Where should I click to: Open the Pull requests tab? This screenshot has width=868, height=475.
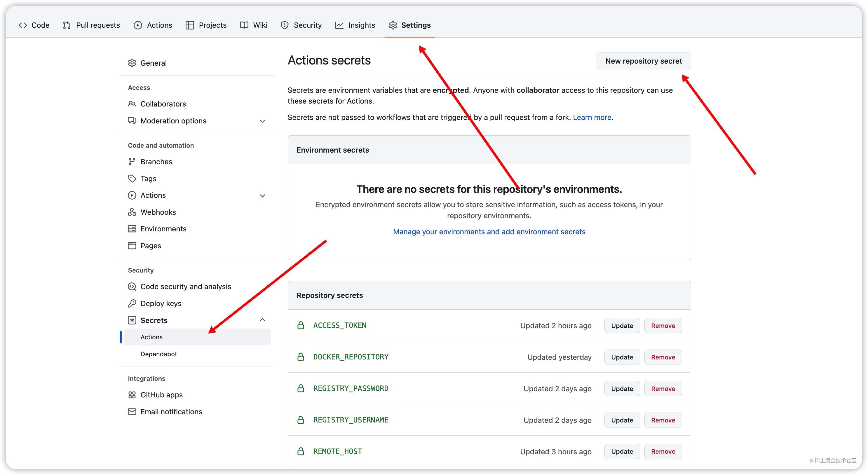coord(91,25)
